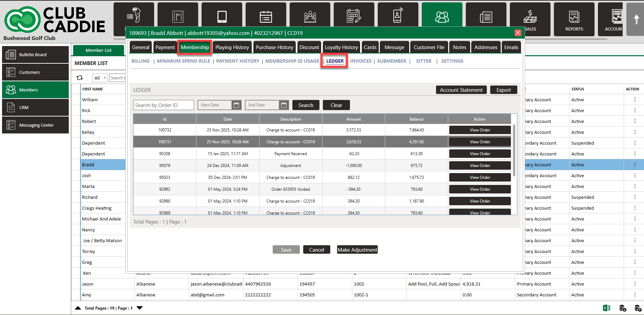The image size is (644, 315).
Task: Click the Start Date calendar icon
Action: pos(236,105)
